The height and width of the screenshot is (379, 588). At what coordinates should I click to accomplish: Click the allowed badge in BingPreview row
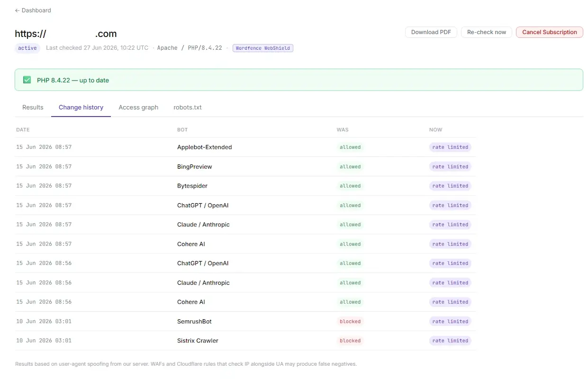(x=350, y=167)
